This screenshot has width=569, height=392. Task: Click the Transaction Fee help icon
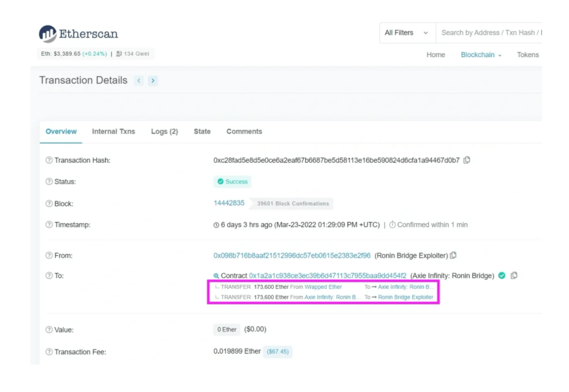point(49,352)
